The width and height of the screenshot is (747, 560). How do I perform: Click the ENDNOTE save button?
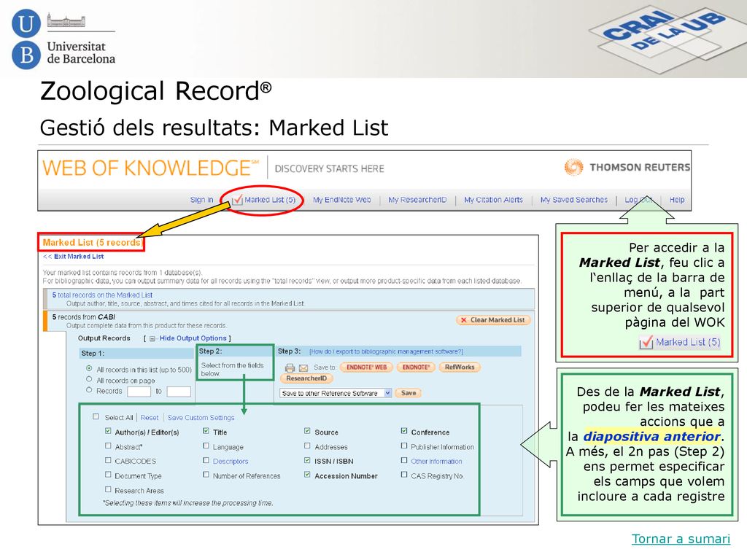(x=415, y=367)
